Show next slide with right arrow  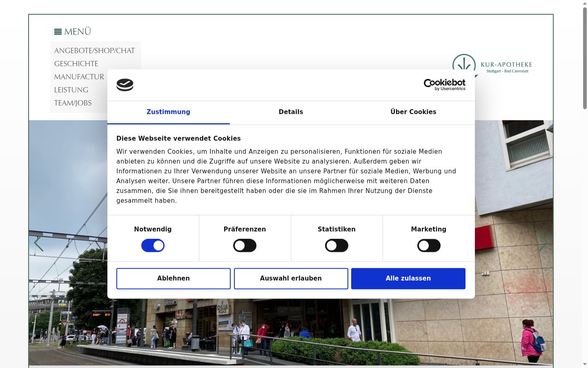point(543,242)
